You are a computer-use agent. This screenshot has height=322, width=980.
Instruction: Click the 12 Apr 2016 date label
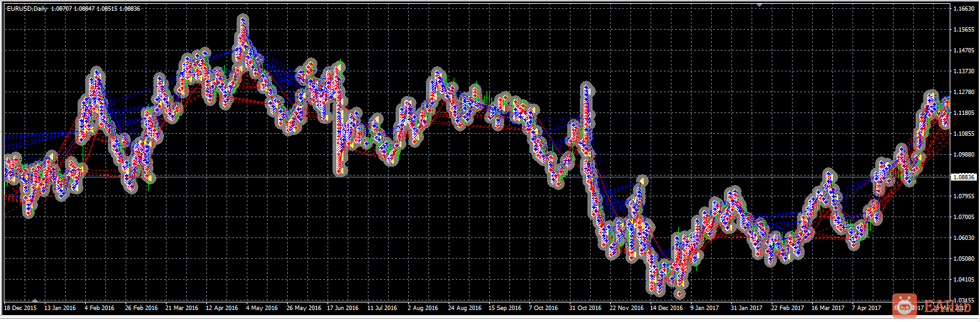(222, 308)
